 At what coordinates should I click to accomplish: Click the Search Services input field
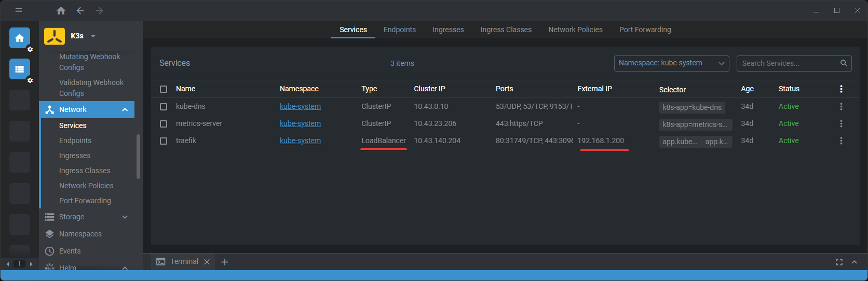(x=789, y=63)
